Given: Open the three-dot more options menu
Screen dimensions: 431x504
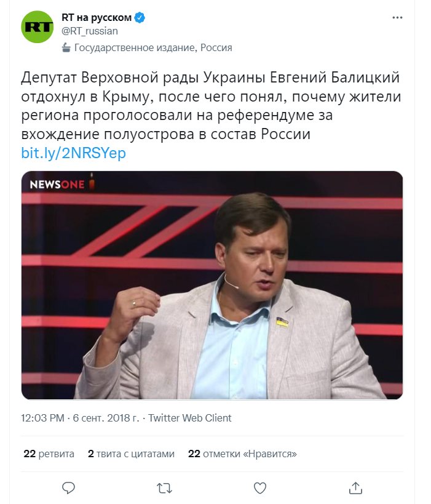Looking at the screenshot, I should [397, 18].
